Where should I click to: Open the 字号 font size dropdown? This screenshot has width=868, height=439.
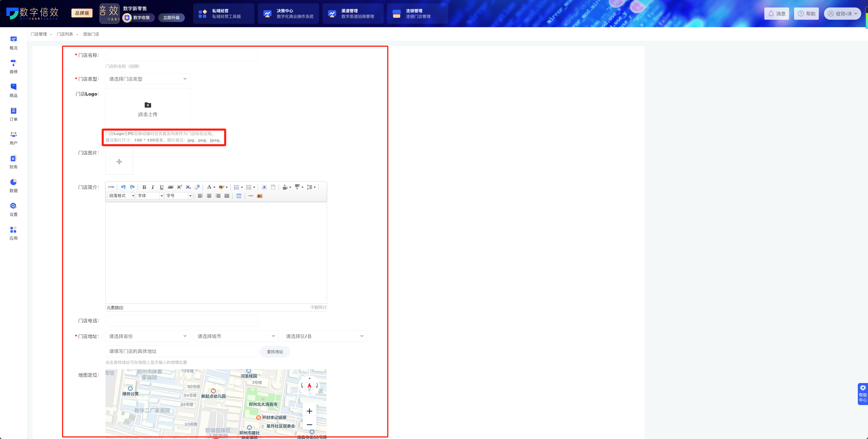click(x=178, y=195)
